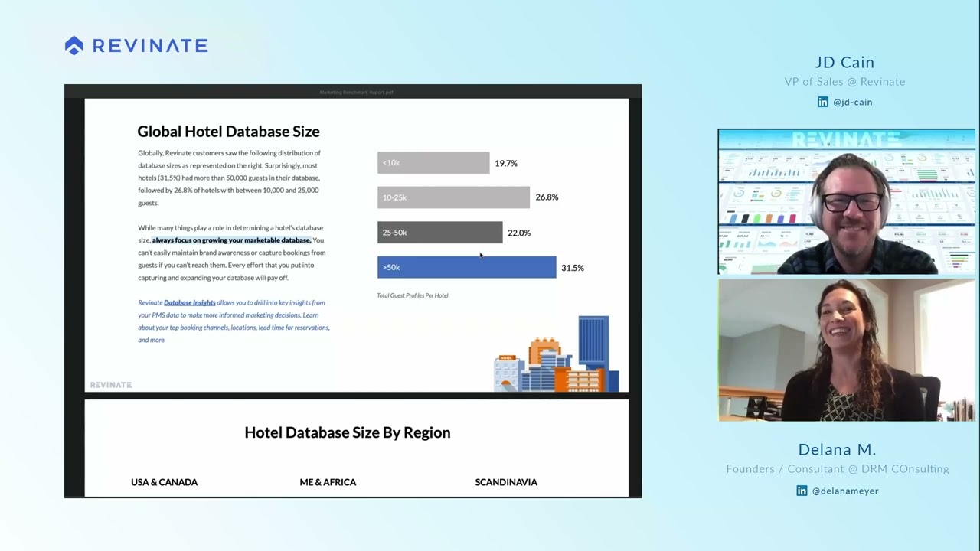Screen dimensions: 980x551
Task: Click the 26.8% value label
Action: (547, 197)
